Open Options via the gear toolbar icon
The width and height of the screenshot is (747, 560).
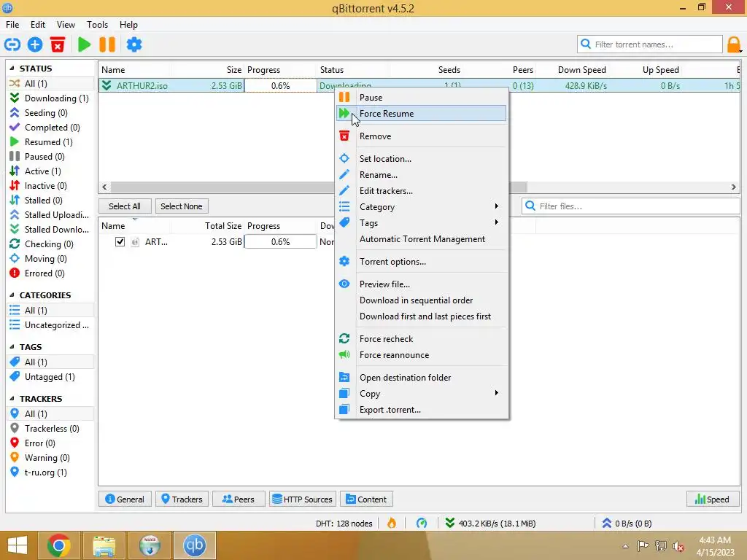pos(134,44)
